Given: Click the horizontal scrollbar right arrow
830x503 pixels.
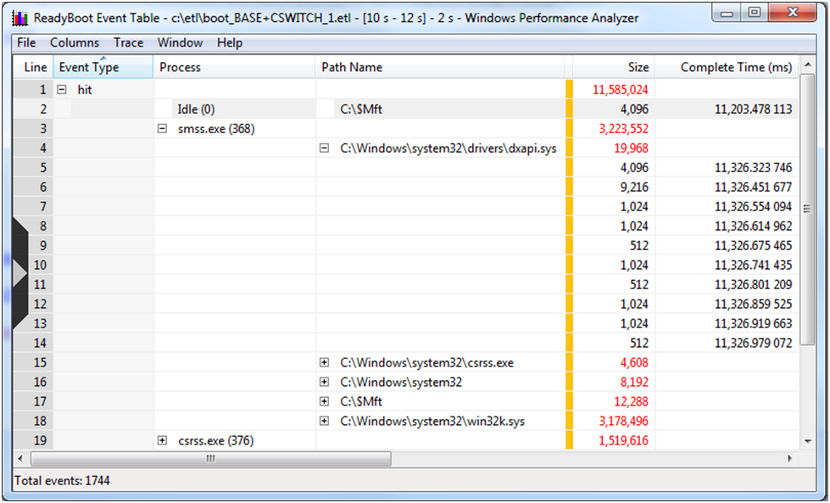Looking at the screenshot, I should [x=790, y=459].
